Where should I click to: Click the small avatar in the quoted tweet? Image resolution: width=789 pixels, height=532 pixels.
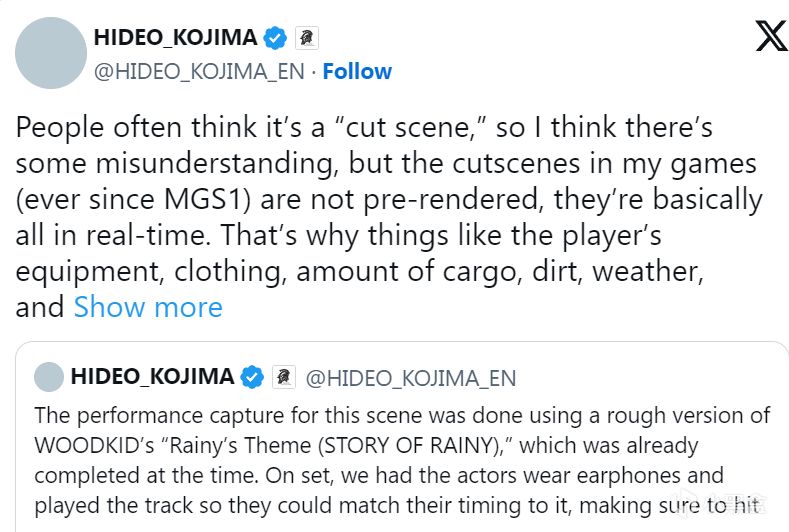tap(49, 377)
